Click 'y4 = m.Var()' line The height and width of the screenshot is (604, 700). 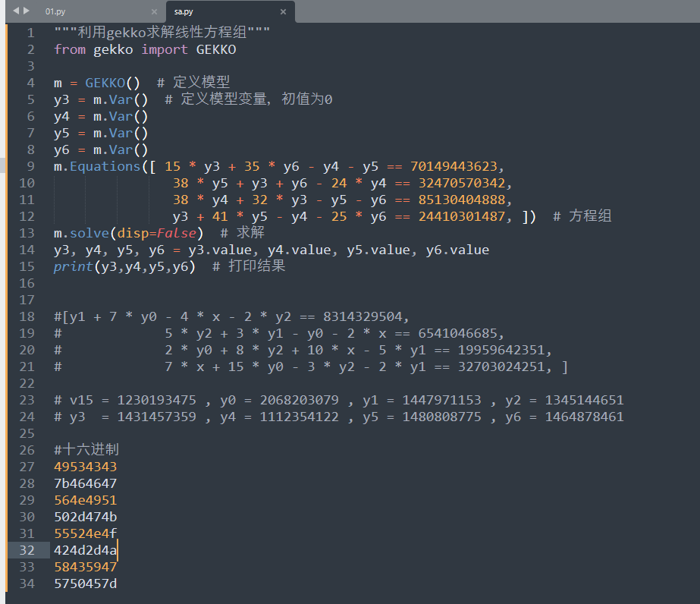(101, 116)
